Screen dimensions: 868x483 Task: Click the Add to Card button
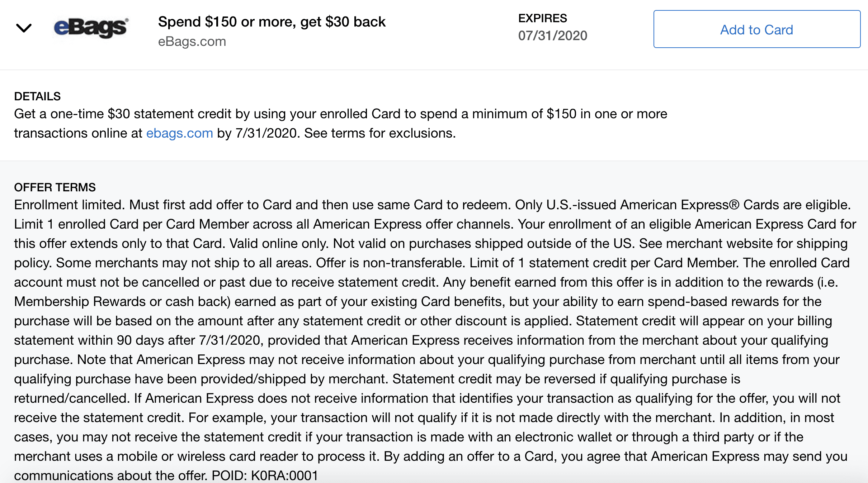pos(756,29)
